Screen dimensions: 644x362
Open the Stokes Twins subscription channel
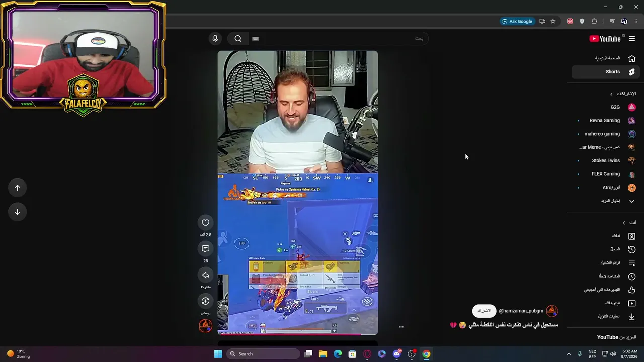pyautogui.click(x=605, y=161)
